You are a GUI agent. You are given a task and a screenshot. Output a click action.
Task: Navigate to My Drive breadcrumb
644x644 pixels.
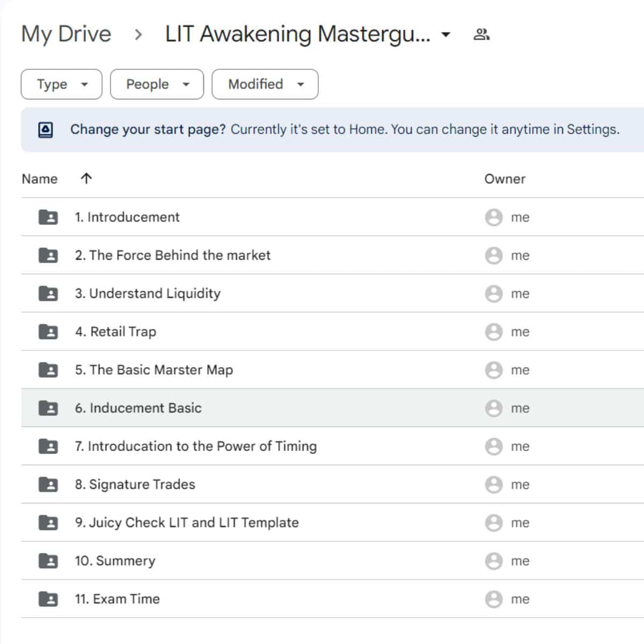tap(65, 34)
